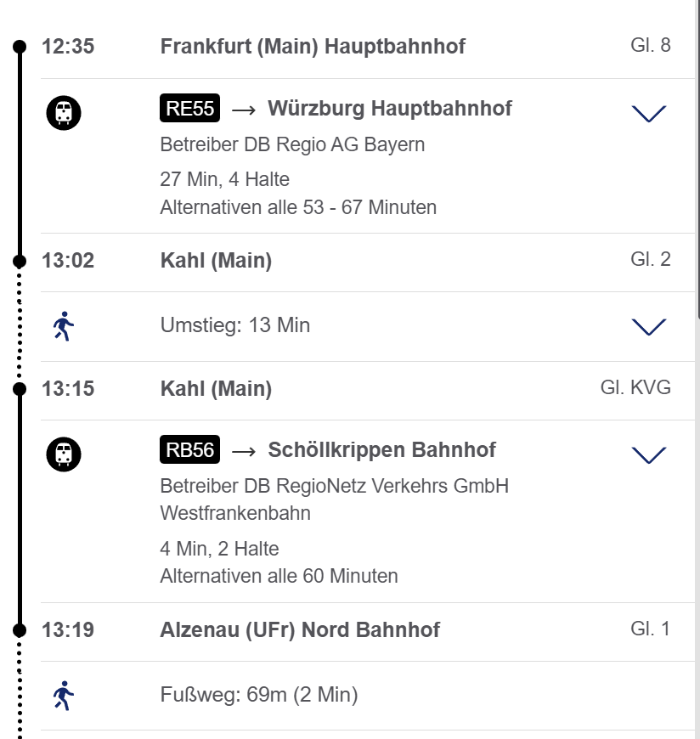700x739 pixels.
Task: Click the walking icon next to Fußweg
Action: coord(64,696)
